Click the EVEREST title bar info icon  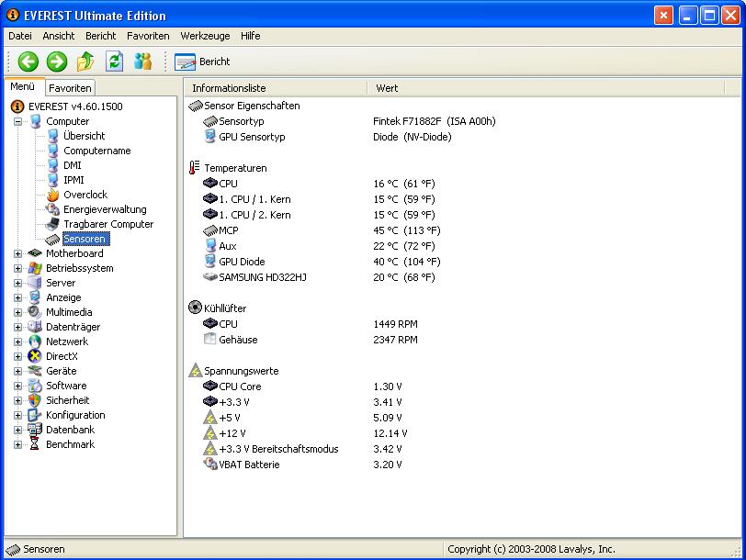[13, 16]
